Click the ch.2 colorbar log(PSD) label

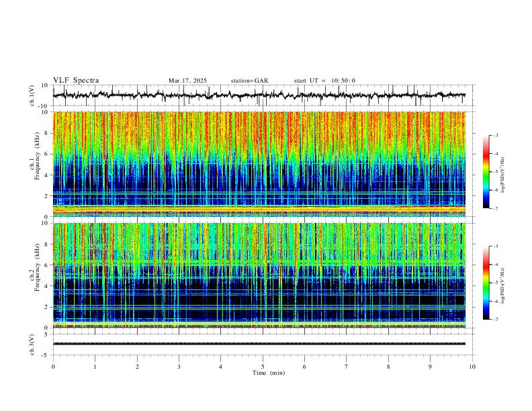503,286
